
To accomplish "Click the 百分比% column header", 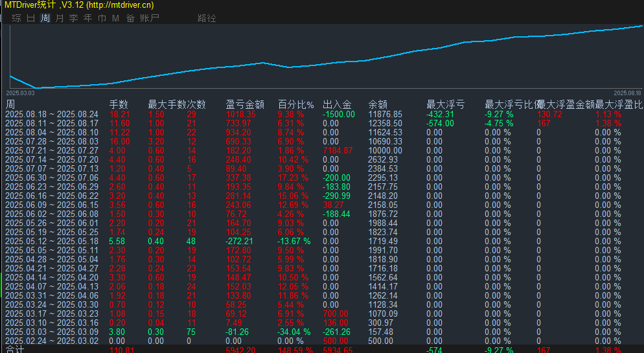I will pos(295,104).
